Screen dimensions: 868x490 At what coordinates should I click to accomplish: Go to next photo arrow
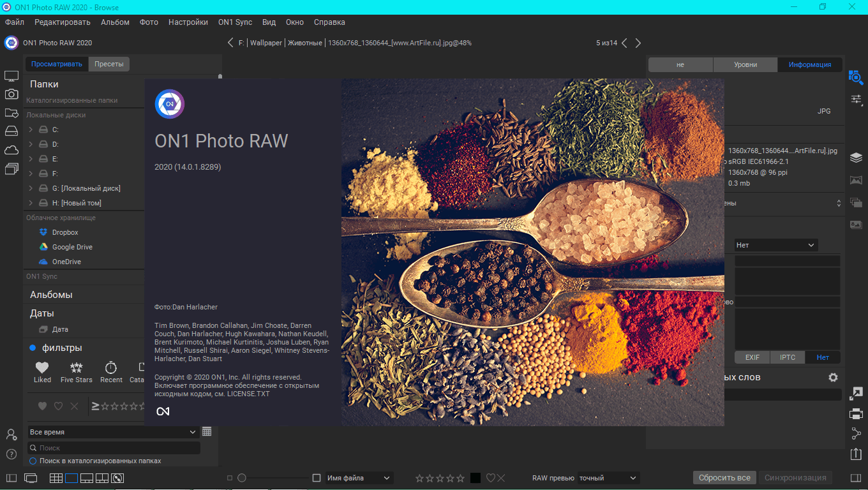point(638,43)
